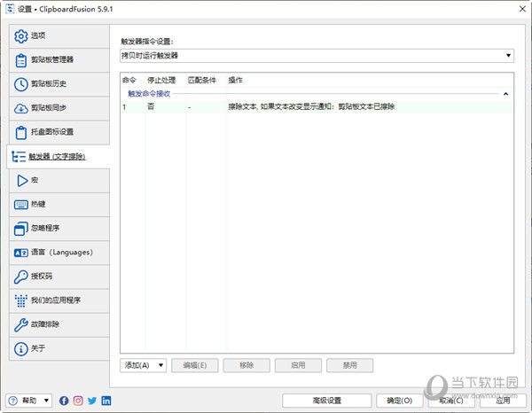Select the 触发器 (文字擦除) tab

point(59,156)
